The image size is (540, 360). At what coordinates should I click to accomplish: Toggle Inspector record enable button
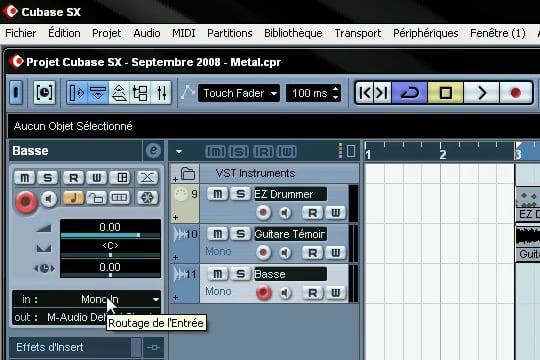25,201
